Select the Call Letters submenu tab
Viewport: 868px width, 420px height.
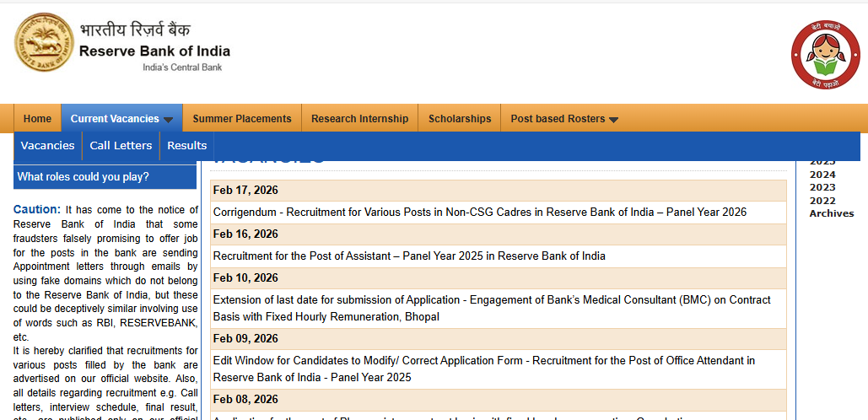tap(121, 146)
